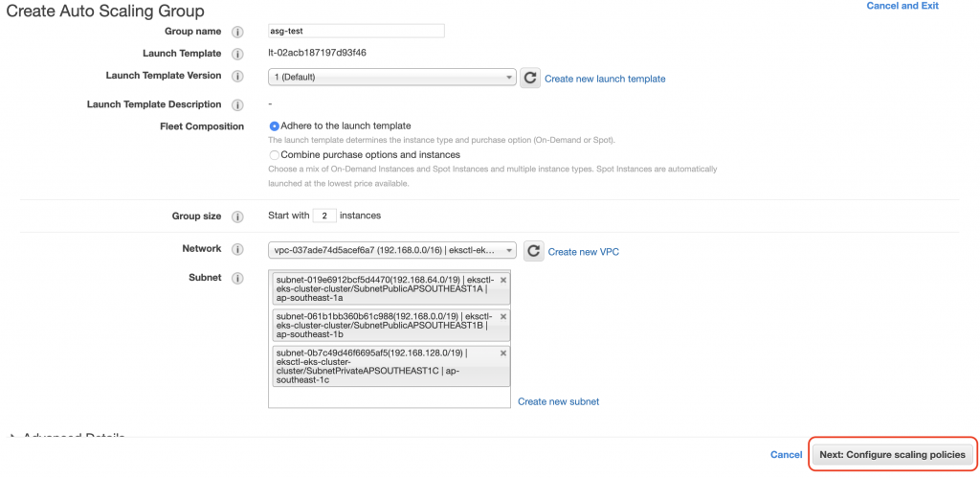Click Next: Configure scaling policies button
The height and width of the screenshot is (478, 980).
point(894,455)
